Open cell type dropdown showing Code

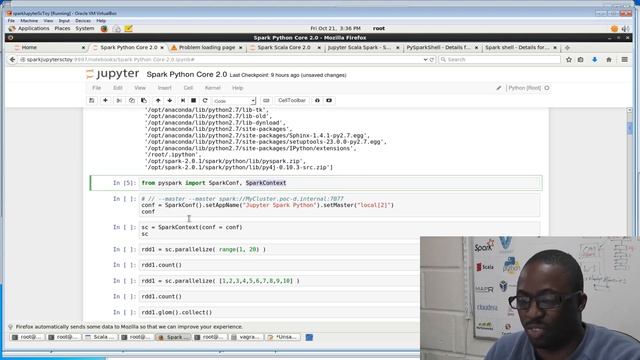pyautogui.click(x=234, y=100)
